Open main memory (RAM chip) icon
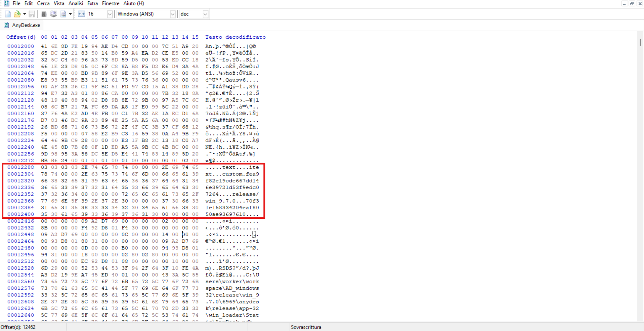Viewport: 644px width, 331px height. tap(43, 14)
